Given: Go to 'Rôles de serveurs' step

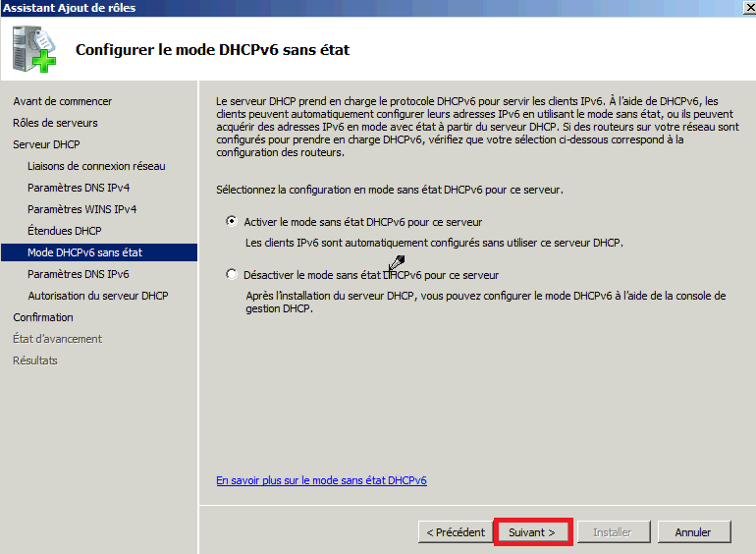Looking at the screenshot, I should pos(55,123).
